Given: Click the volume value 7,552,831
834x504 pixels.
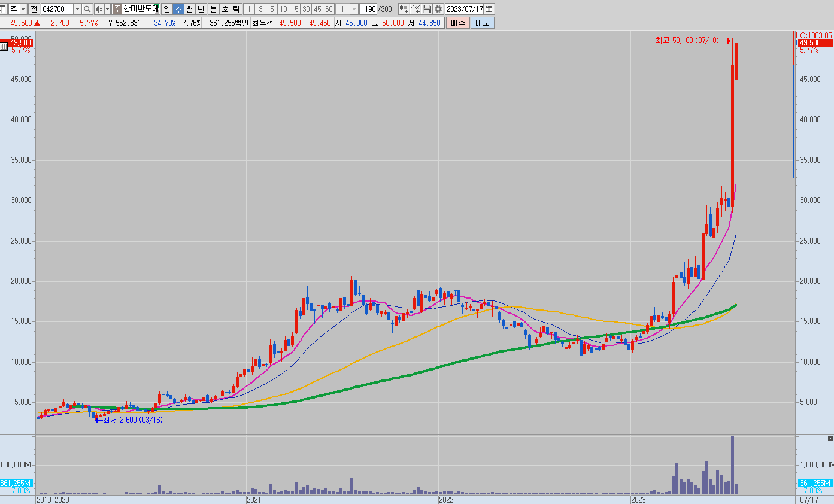Looking at the screenshot, I should tap(125, 23).
